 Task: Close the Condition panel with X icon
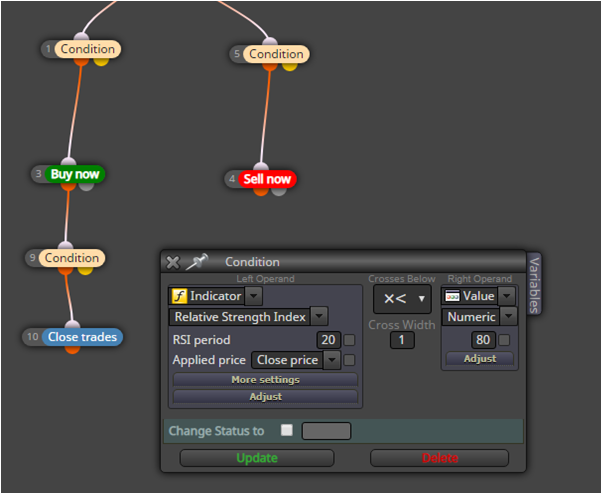[173, 263]
